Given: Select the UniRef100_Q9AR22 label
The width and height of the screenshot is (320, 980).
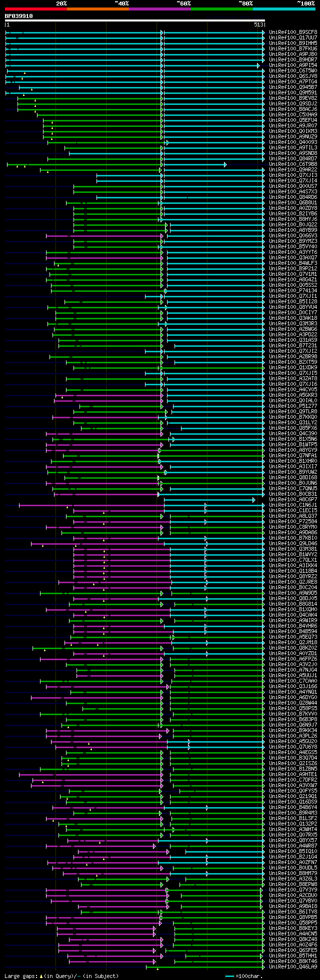Looking at the screenshot, I should 293,169.
